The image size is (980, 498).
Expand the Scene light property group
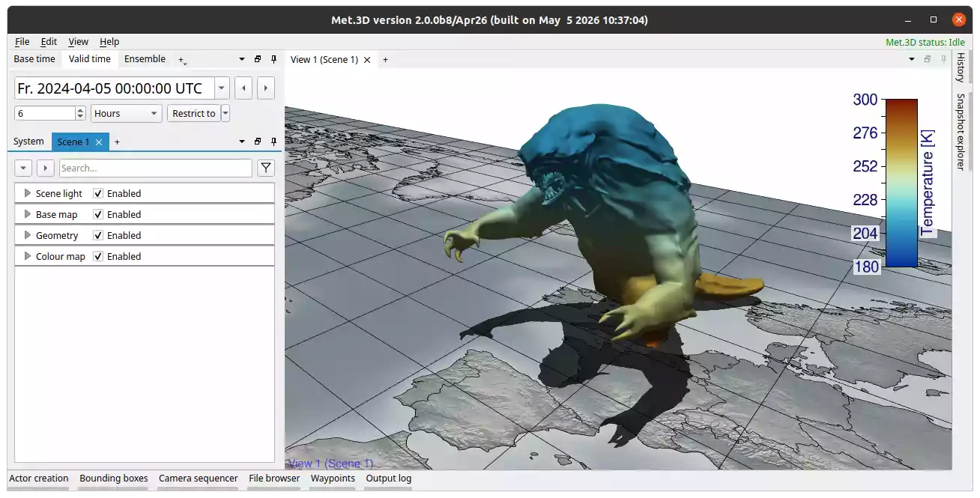coord(28,193)
